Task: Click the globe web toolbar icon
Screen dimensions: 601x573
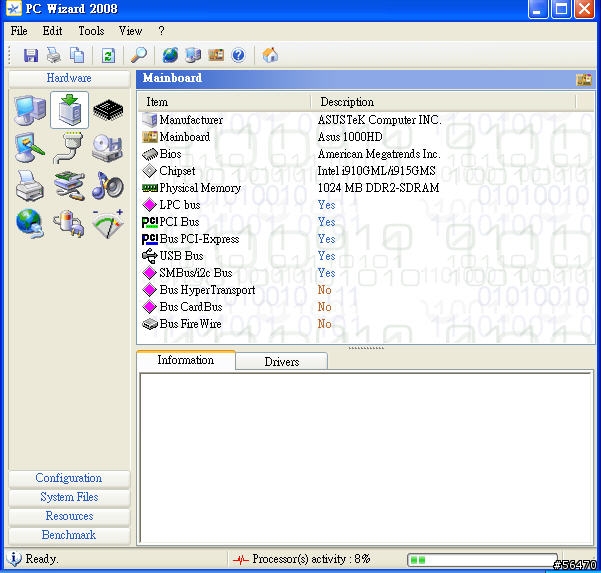Action: coord(170,55)
